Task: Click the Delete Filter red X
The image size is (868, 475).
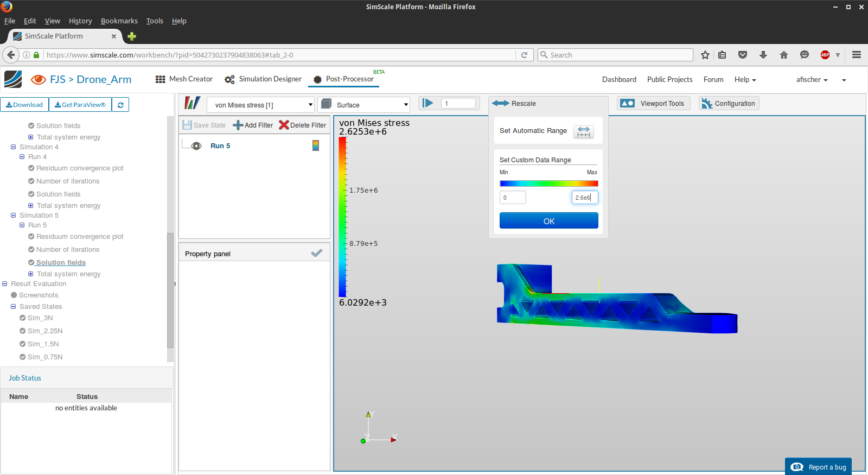Action: 284,125
